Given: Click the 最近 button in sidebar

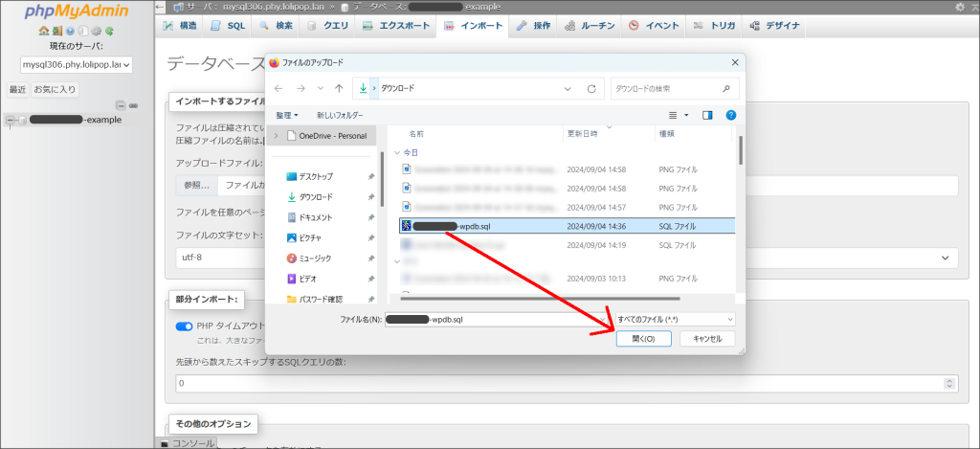Looking at the screenshot, I should pyautogui.click(x=17, y=89).
